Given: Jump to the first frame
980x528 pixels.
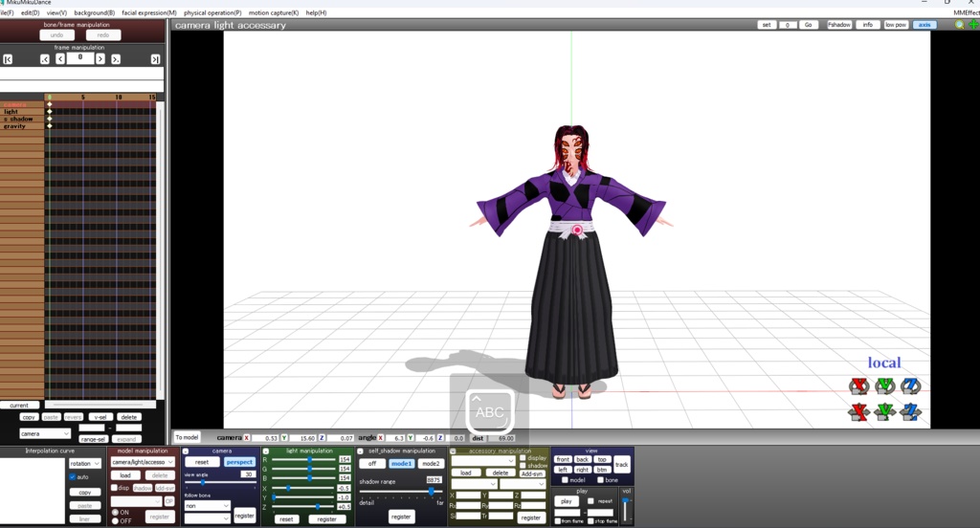Looking at the screenshot, I should 8,59.
